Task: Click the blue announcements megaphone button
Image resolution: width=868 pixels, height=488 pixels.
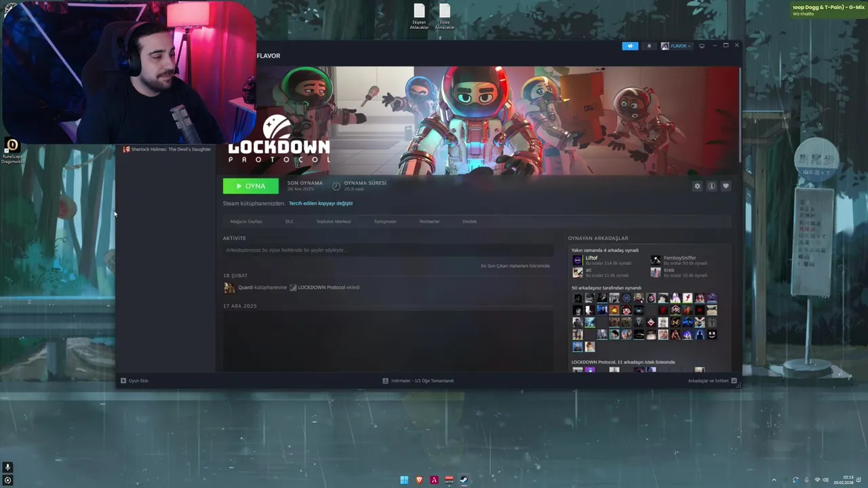Action: click(630, 46)
